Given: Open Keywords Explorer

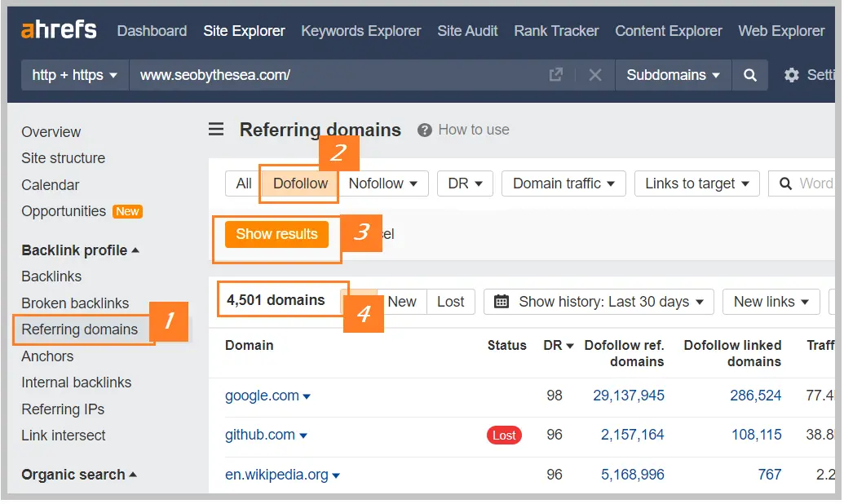Looking at the screenshot, I should click(x=361, y=31).
